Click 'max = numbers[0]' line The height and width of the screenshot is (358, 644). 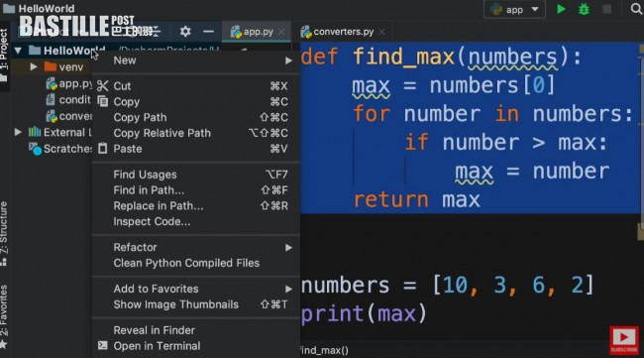(x=454, y=85)
